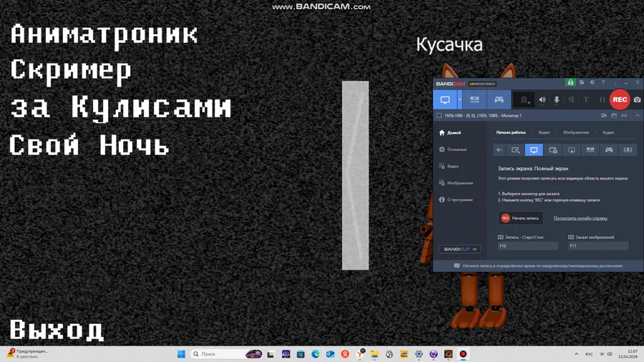This screenshot has height=362, width=644.
Task: Open Bandicam help question mark
Action: coord(603,82)
